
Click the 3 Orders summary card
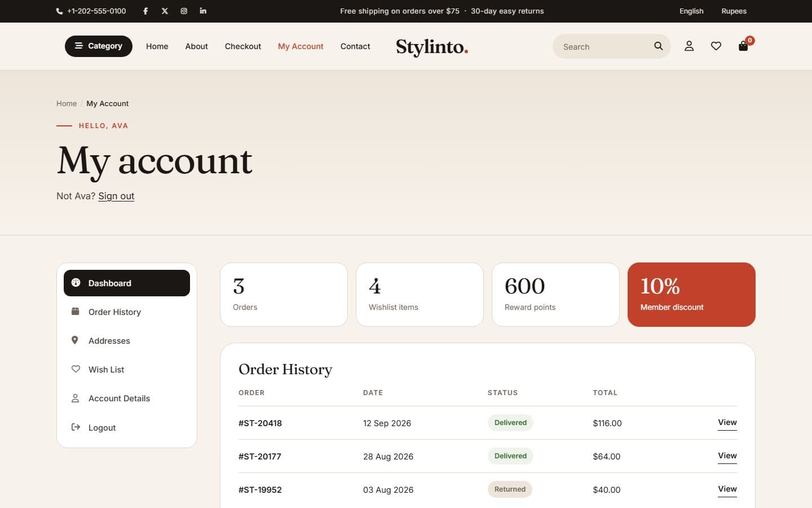284,295
